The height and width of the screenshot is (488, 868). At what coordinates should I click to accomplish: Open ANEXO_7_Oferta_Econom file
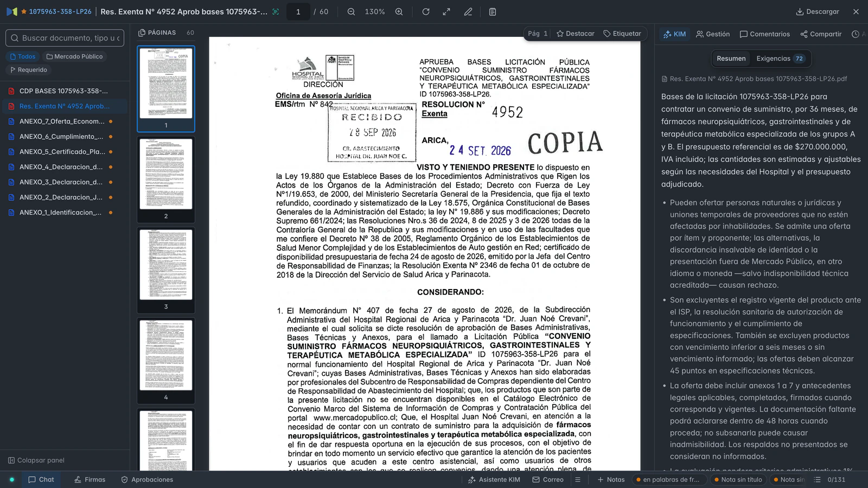click(64, 121)
